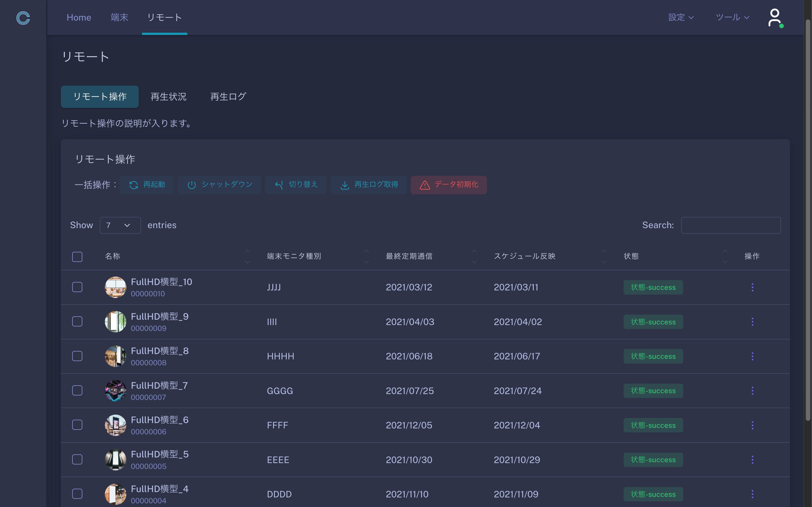Expand the 設定 dropdown menu
Image resolution: width=812 pixels, height=507 pixels.
pos(681,17)
